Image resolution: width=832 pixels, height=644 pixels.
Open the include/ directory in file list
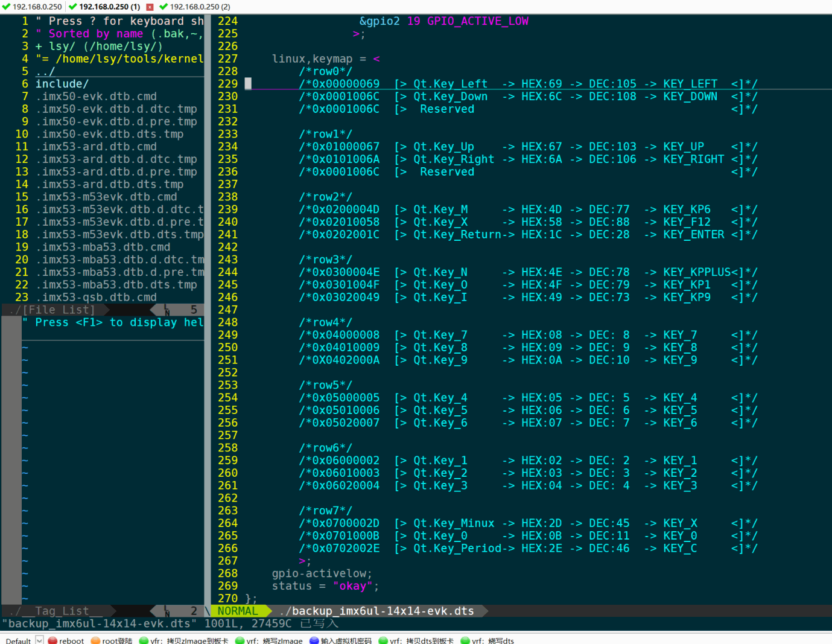pos(62,84)
